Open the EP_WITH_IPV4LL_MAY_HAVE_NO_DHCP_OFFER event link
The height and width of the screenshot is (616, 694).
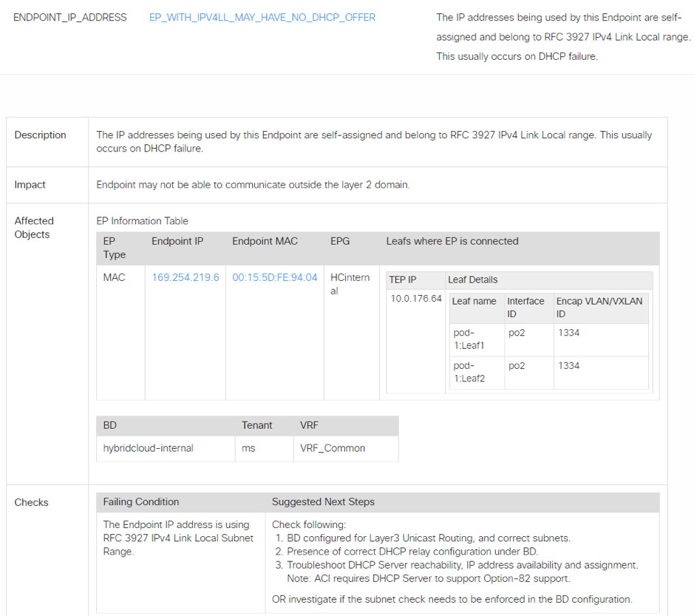(262, 17)
